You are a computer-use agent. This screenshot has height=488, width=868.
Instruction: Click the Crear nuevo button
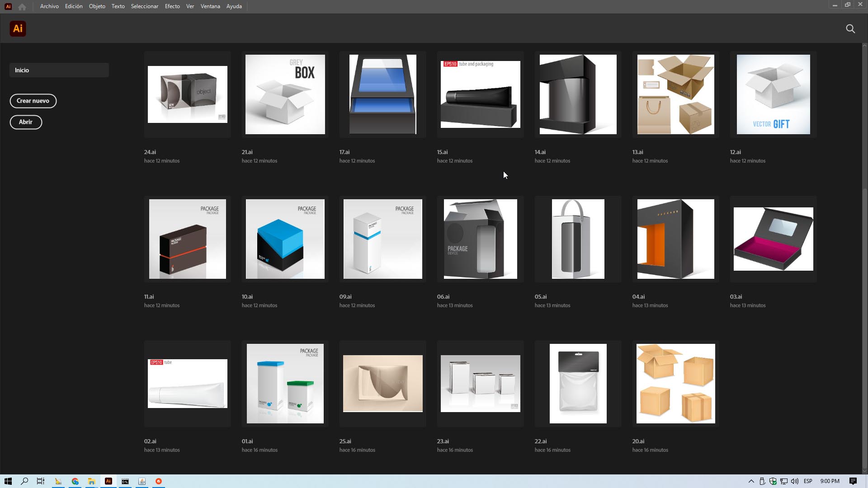pos(33,101)
